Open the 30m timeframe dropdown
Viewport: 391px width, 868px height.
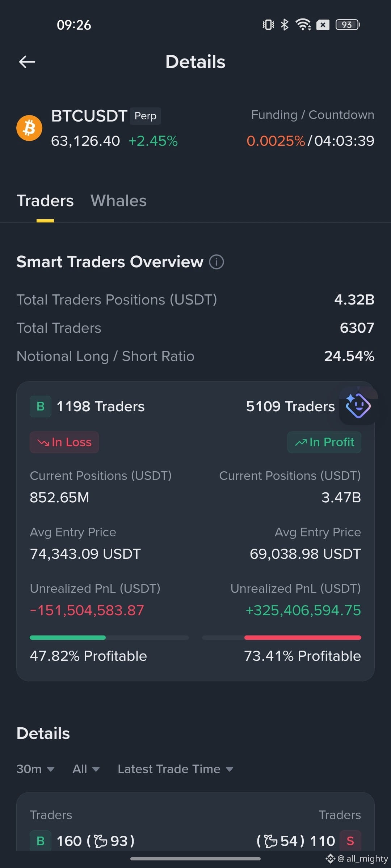[35, 769]
